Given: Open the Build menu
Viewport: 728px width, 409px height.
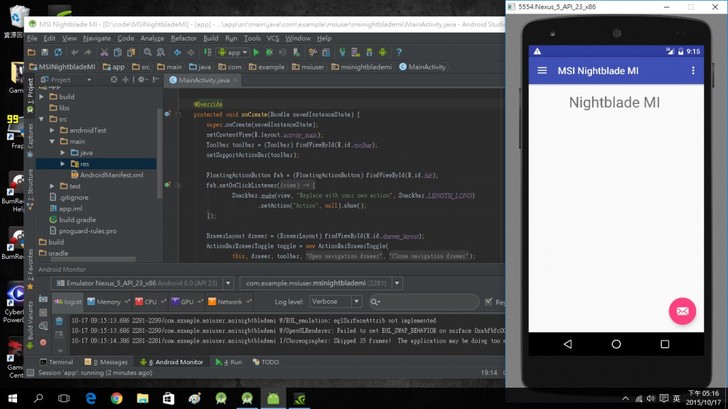Looking at the screenshot, I should (x=211, y=38).
